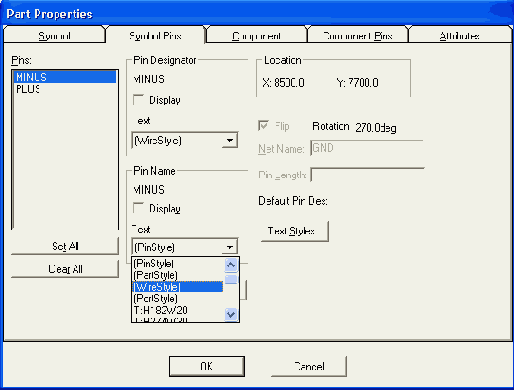This screenshot has height=390, width=514.
Task: Choose (PortStyle) from dropdown list
Action: click(178, 298)
